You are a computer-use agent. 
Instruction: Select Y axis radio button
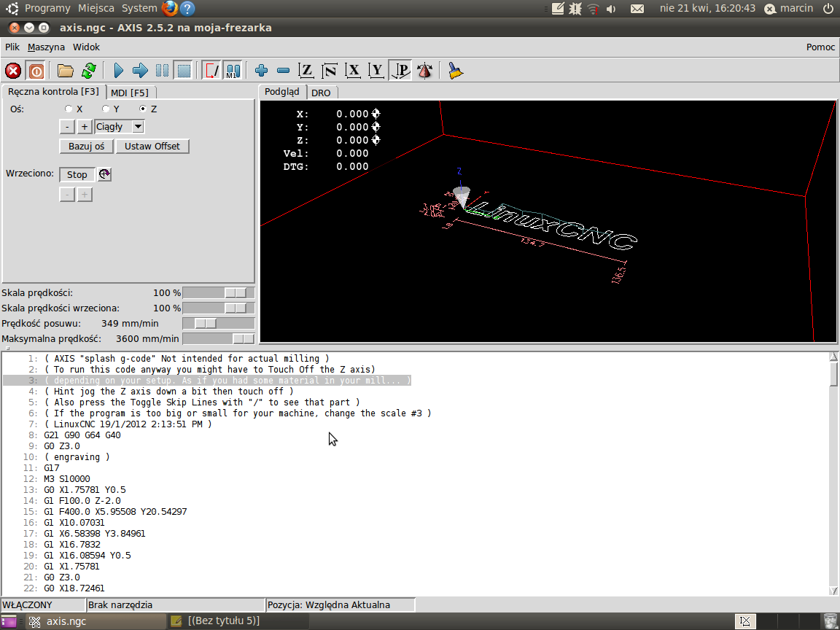106,109
